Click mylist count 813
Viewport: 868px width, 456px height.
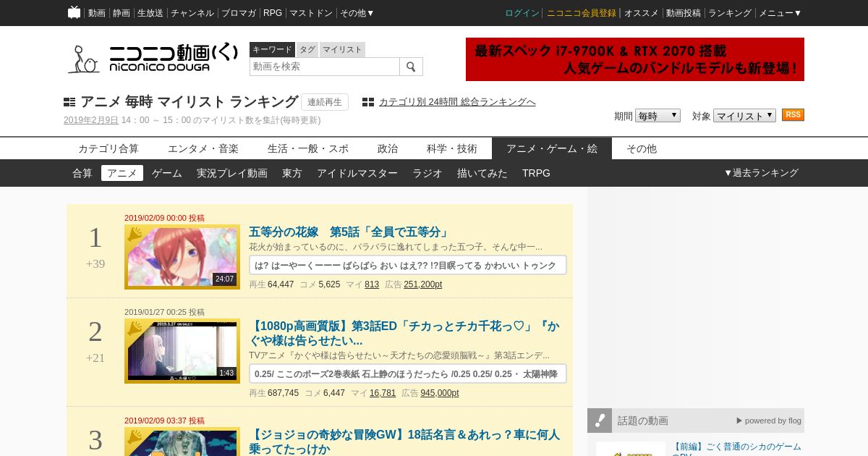[372, 284]
